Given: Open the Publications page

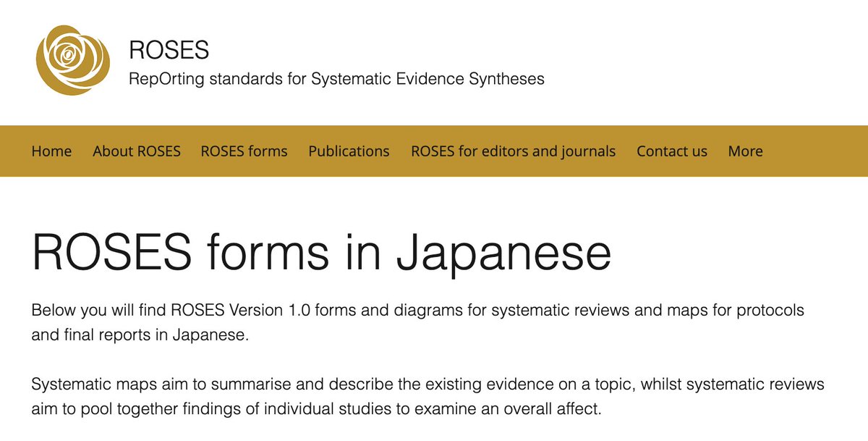Looking at the screenshot, I should (349, 151).
